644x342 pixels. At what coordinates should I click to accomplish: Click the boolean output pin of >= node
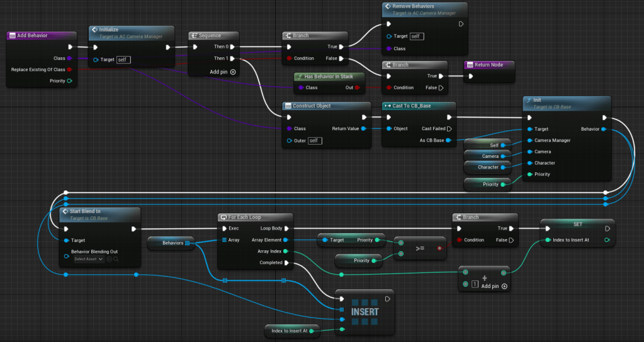click(x=439, y=248)
